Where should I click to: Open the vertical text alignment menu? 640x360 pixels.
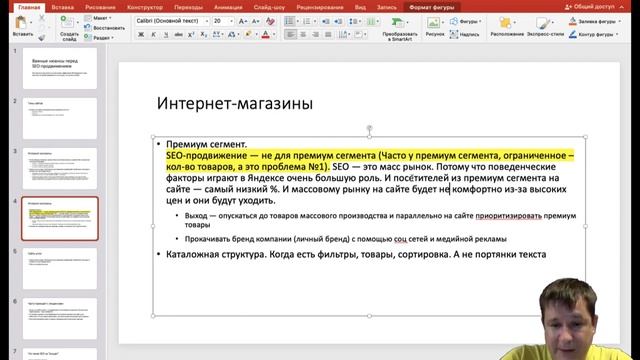[360, 35]
